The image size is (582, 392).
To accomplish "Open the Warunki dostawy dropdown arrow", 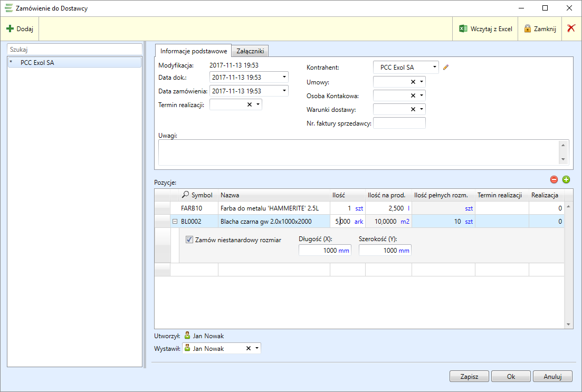I will pos(422,109).
